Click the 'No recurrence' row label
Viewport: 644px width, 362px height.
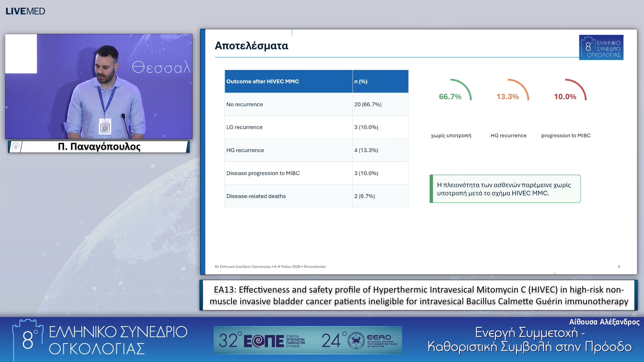245,104
